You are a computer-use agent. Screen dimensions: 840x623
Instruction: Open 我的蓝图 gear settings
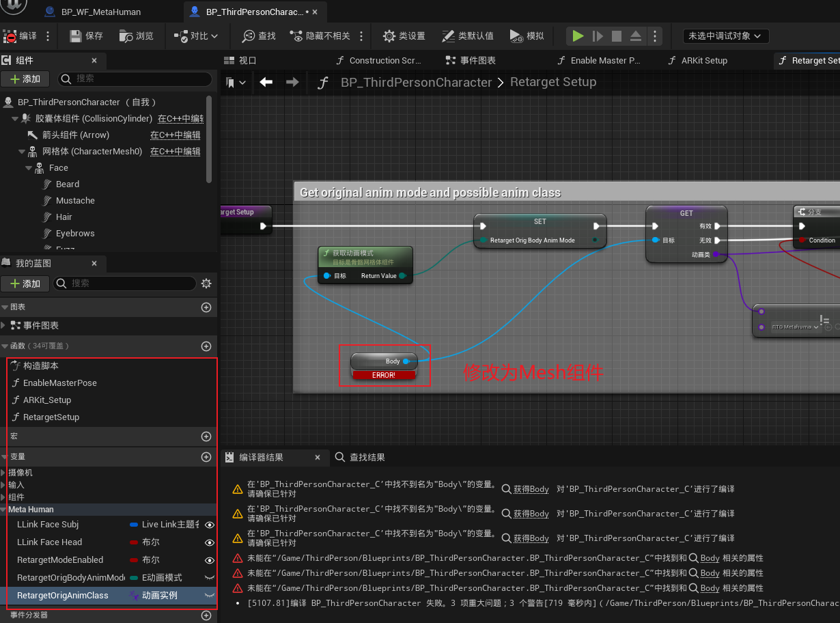[206, 283]
